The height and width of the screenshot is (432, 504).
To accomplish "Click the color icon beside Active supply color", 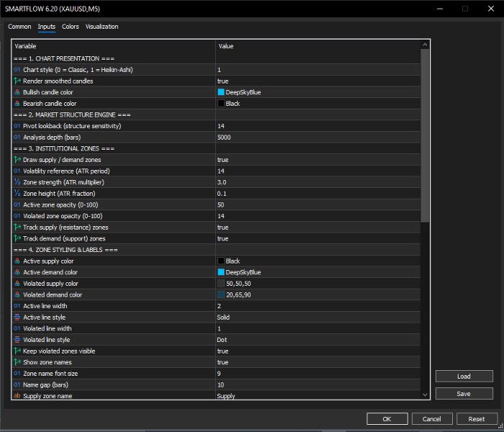I will [17, 261].
